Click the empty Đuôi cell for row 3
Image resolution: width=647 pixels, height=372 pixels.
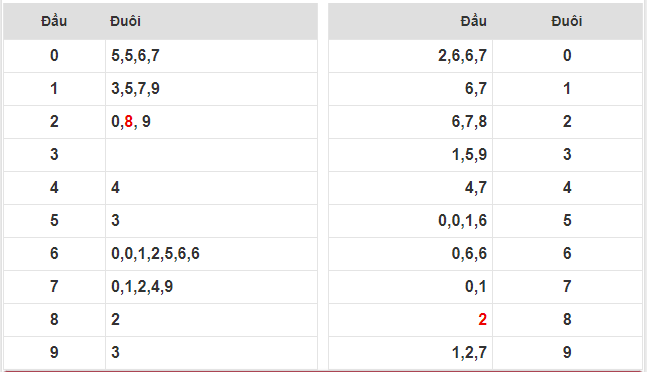point(211,155)
